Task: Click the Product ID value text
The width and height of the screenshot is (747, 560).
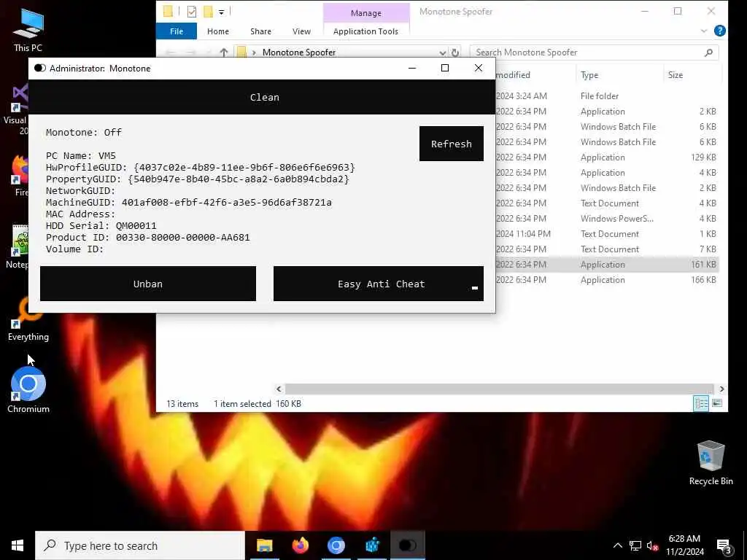Action: [183, 237]
